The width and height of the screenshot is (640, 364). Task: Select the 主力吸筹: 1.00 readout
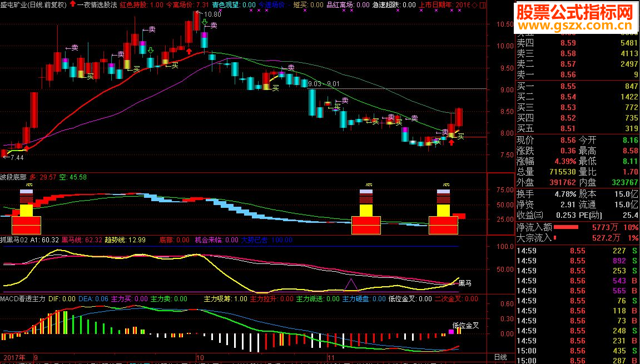click(x=226, y=299)
